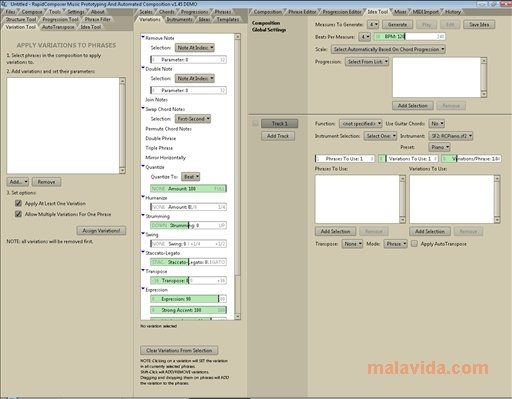Click the Assign Variations! button
This screenshot has height=399, width=512.
point(101,231)
